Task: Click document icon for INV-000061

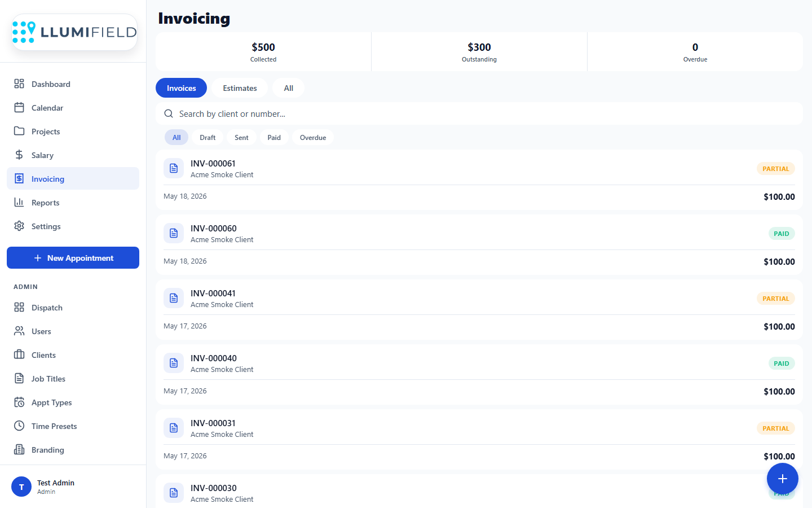Action: [174, 168]
